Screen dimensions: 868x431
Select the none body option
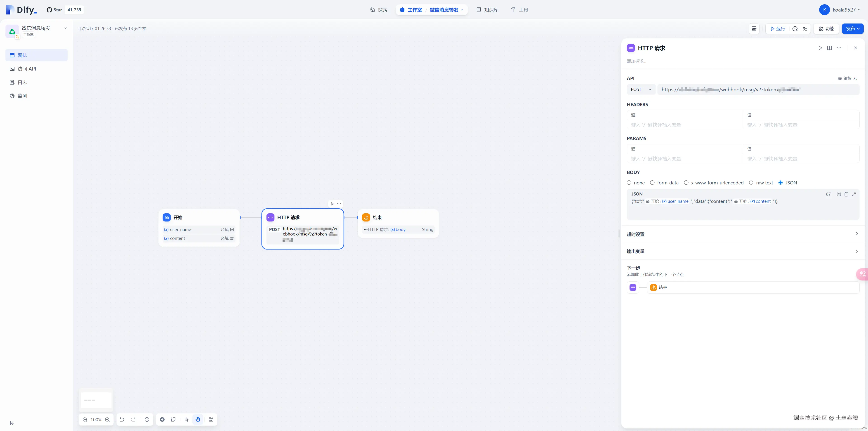pos(629,183)
